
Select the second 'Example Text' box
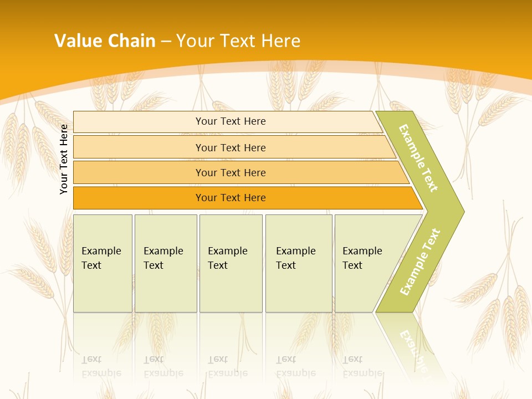point(165,263)
